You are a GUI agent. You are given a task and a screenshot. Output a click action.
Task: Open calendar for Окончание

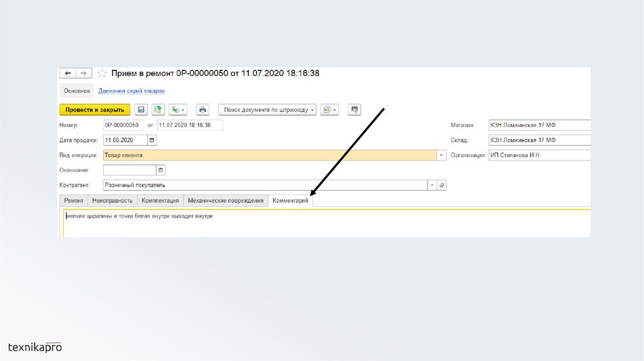[x=161, y=170]
